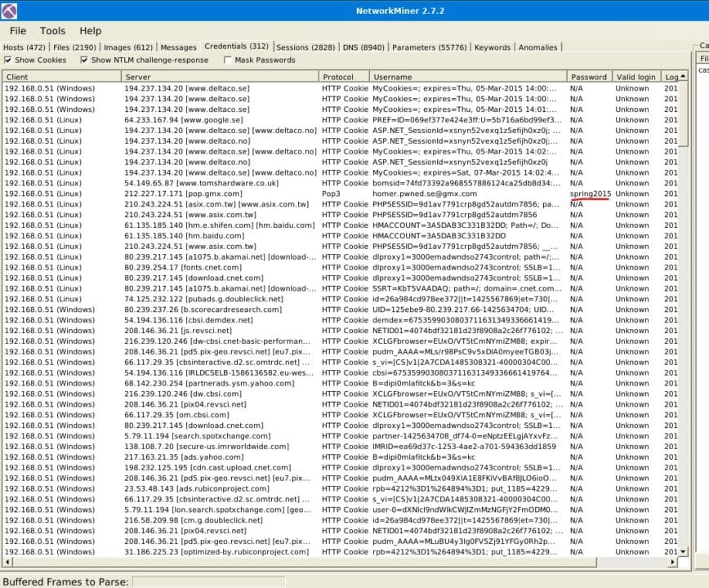Open the Help menu
The image size is (709, 588).
(x=90, y=30)
